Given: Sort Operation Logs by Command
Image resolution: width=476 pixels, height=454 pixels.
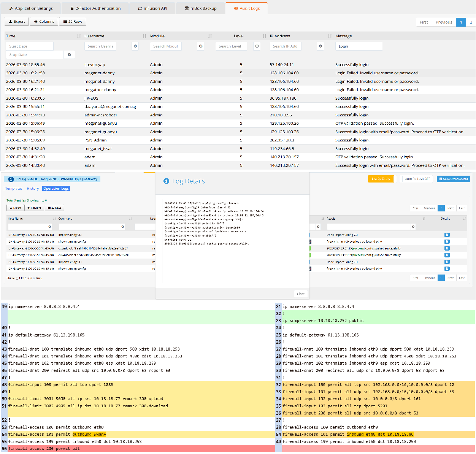Looking at the screenshot, I should 130,219.
